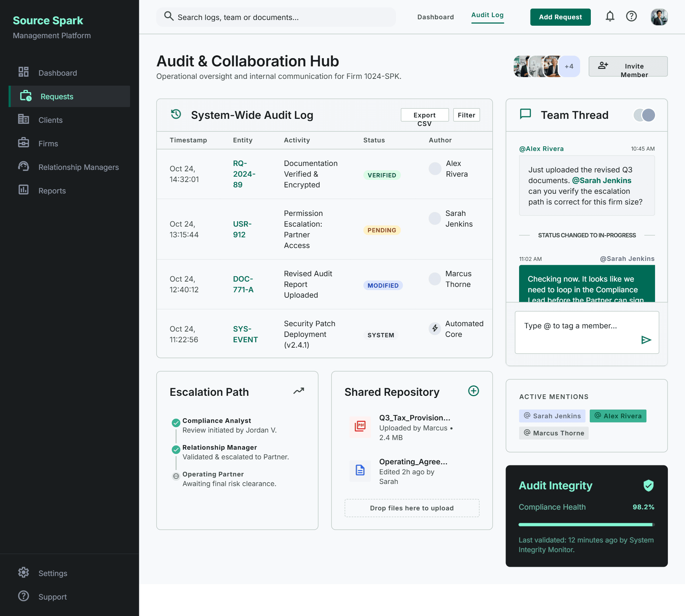Click the SYSTEM status badge

(381, 335)
